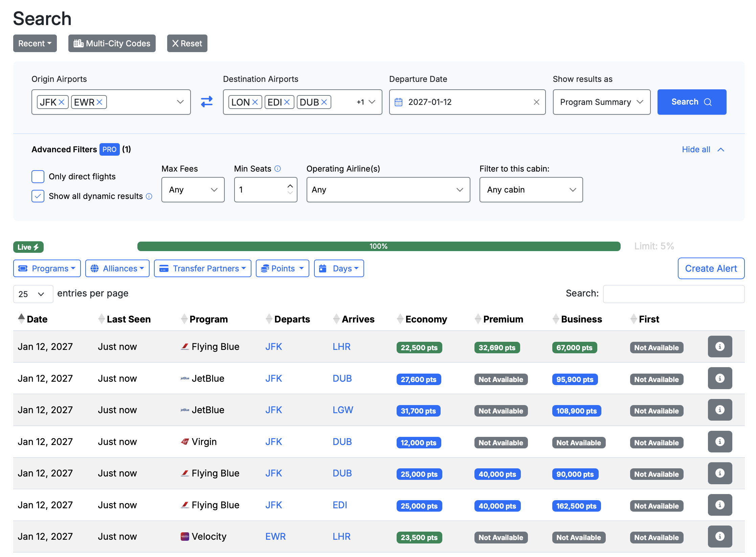Decrease Min Seats with down arrow
Viewport: 756px width, 557px height.
click(290, 193)
